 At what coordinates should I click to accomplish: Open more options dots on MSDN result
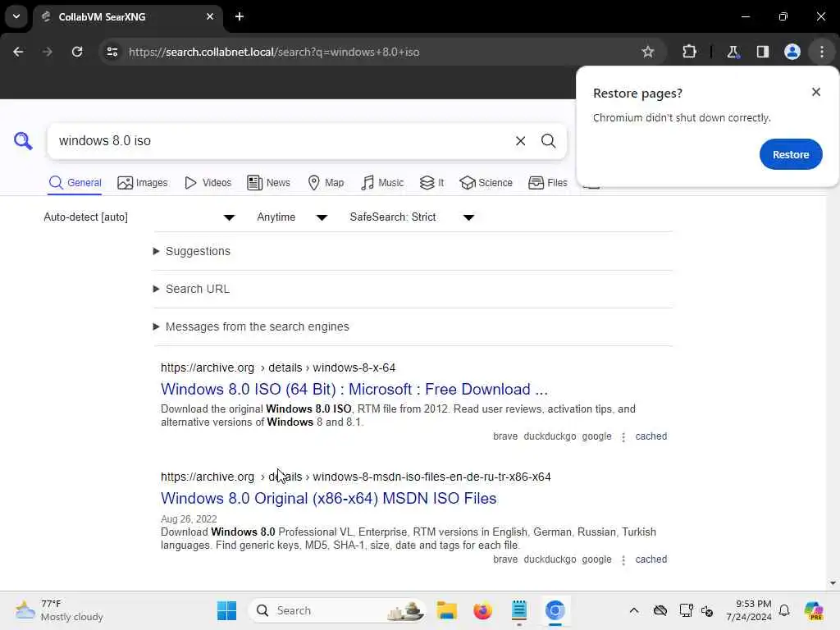[x=623, y=560]
